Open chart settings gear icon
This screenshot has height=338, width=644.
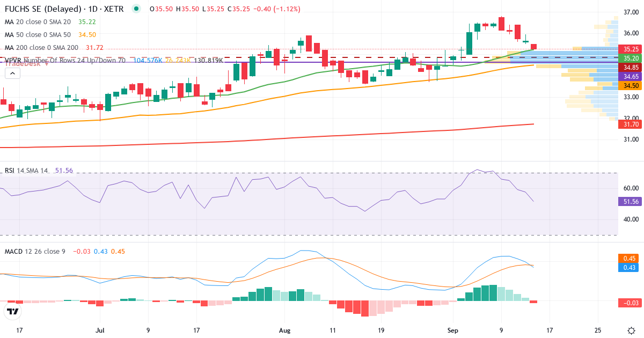[631, 330]
